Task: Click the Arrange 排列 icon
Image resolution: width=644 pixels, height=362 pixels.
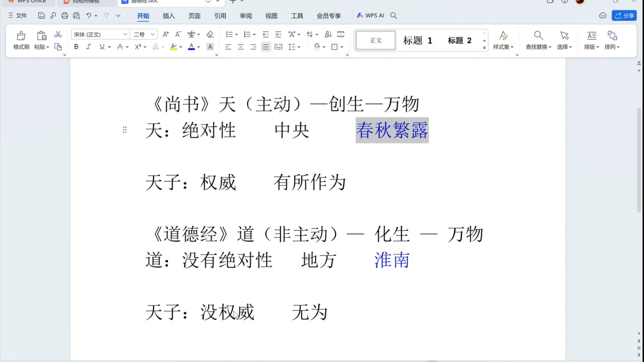Action: tap(612, 36)
